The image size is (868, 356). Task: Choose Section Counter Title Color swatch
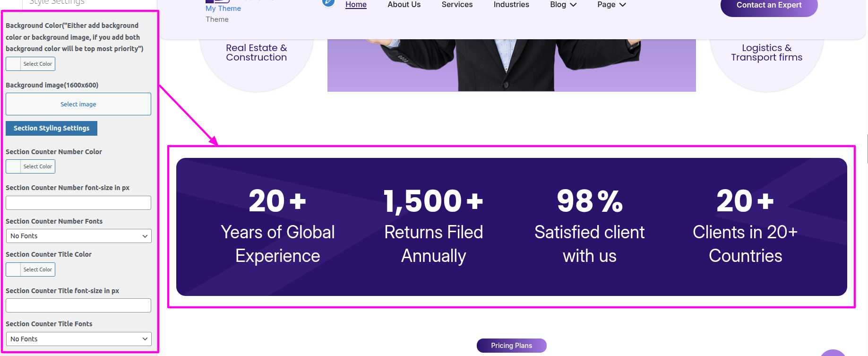point(30,269)
